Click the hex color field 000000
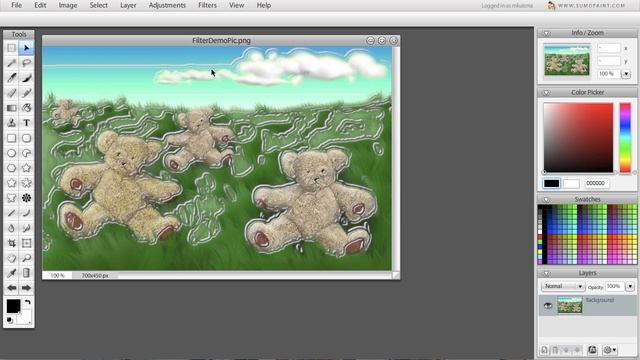Image resolution: width=640 pixels, height=360 pixels. point(597,184)
